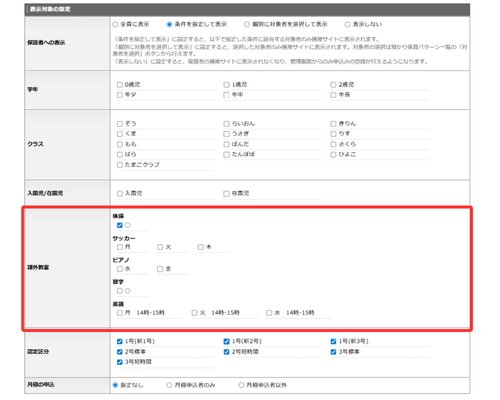Viewport: 500px width, 400px height.
Task: Select the ひよこ class checkbox
Action: 333,155
